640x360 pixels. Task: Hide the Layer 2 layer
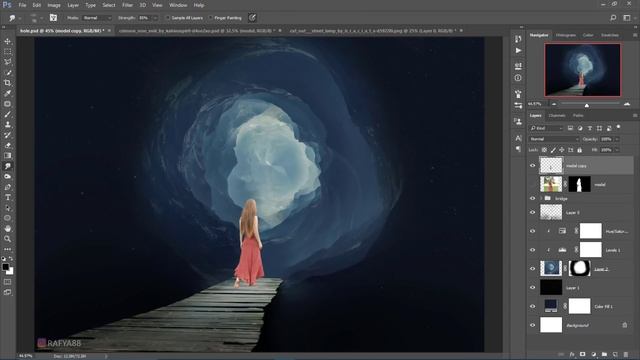tap(532, 269)
